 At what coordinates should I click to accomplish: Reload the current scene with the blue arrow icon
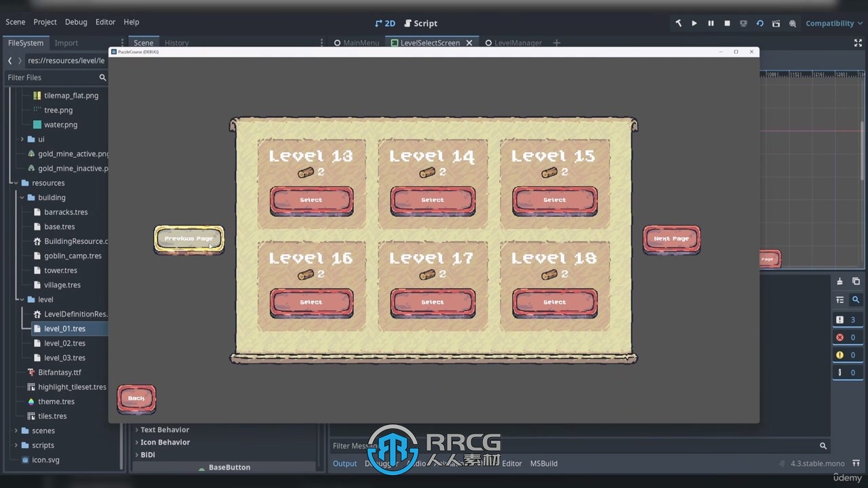point(759,23)
